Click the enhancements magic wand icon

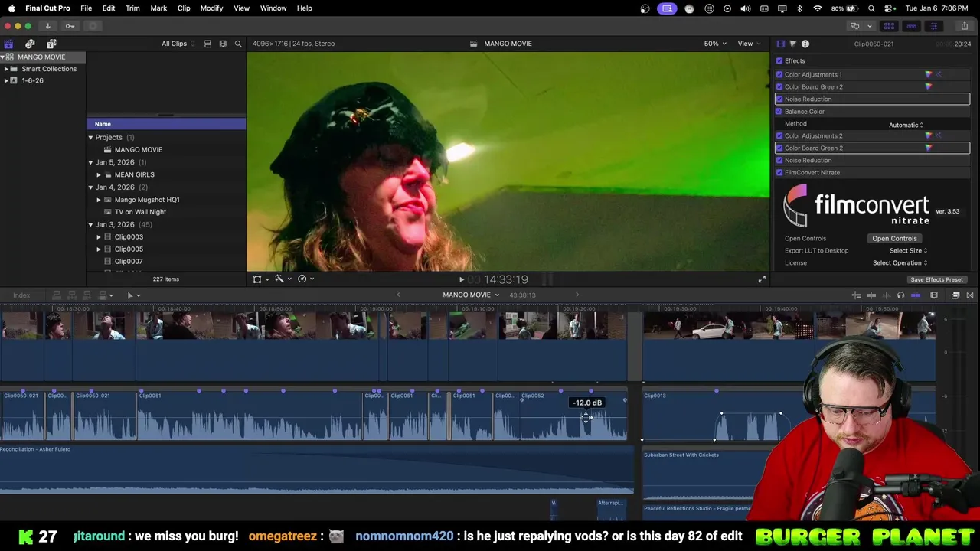click(279, 279)
